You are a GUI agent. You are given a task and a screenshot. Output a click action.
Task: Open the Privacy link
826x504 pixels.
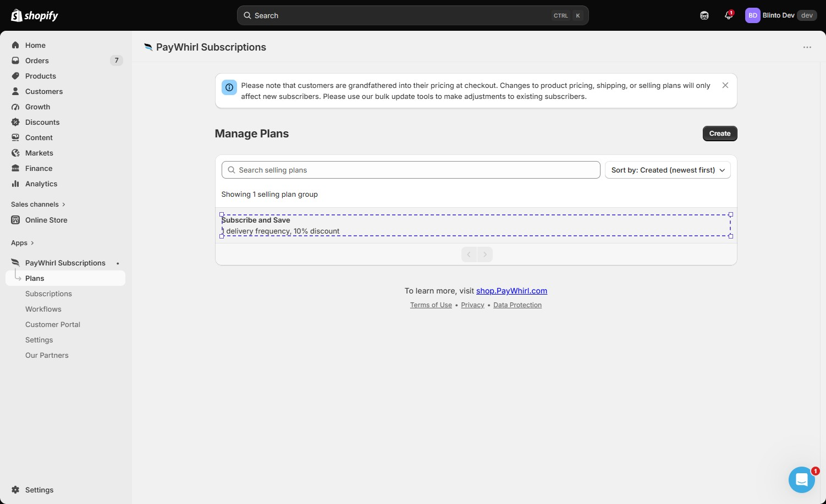pyautogui.click(x=472, y=305)
